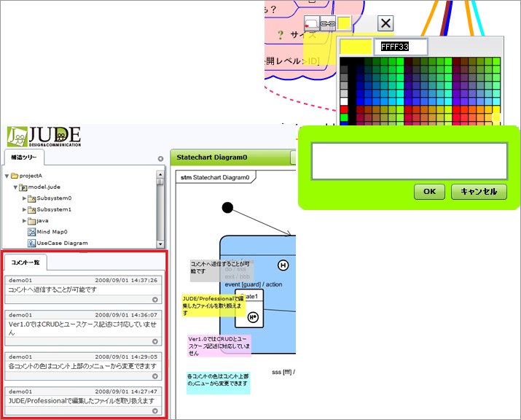Expand the Subsystem0 node arrow

(24, 198)
